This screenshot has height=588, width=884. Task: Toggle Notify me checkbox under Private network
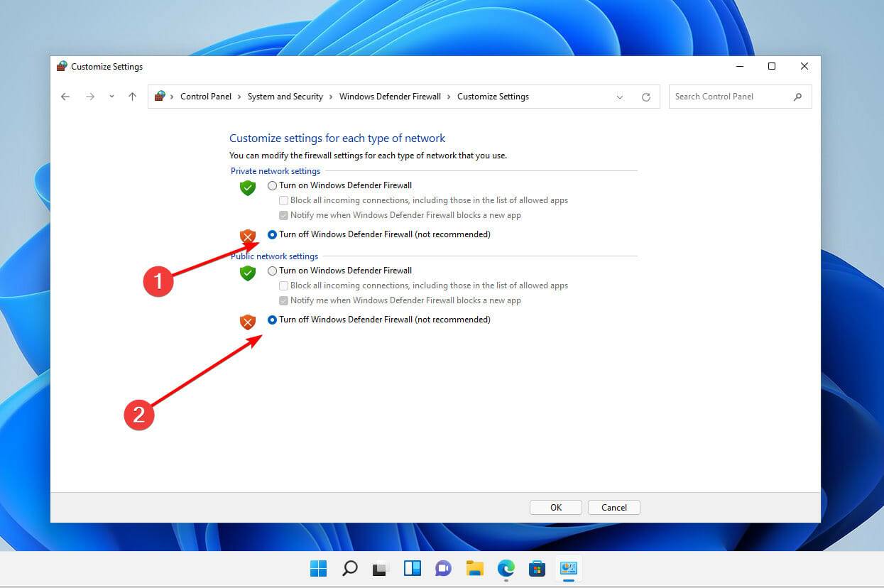(x=284, y=216)
